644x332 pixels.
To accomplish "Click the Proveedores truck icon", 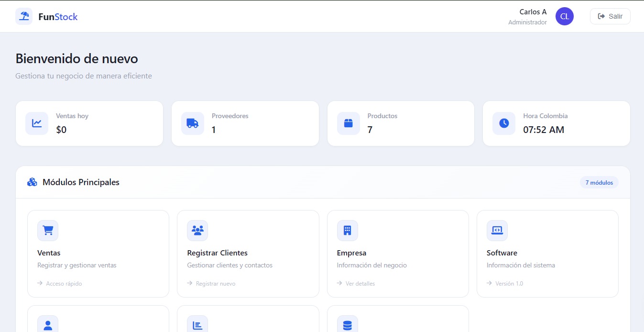I will click(x=193, y=123).
